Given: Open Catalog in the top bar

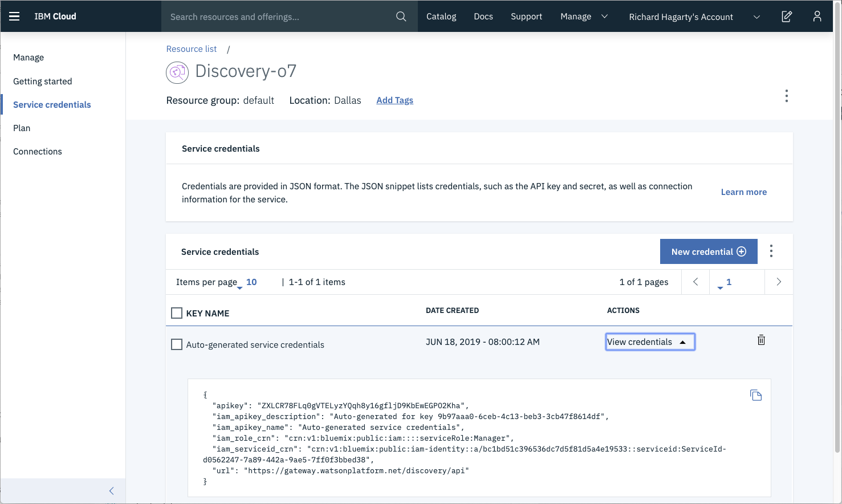Looking at the screenshot, I should click(x=441, y=17).
